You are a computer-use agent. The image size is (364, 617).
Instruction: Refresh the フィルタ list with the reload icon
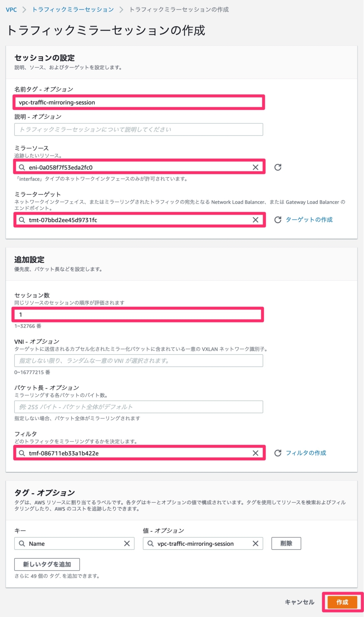278,452
